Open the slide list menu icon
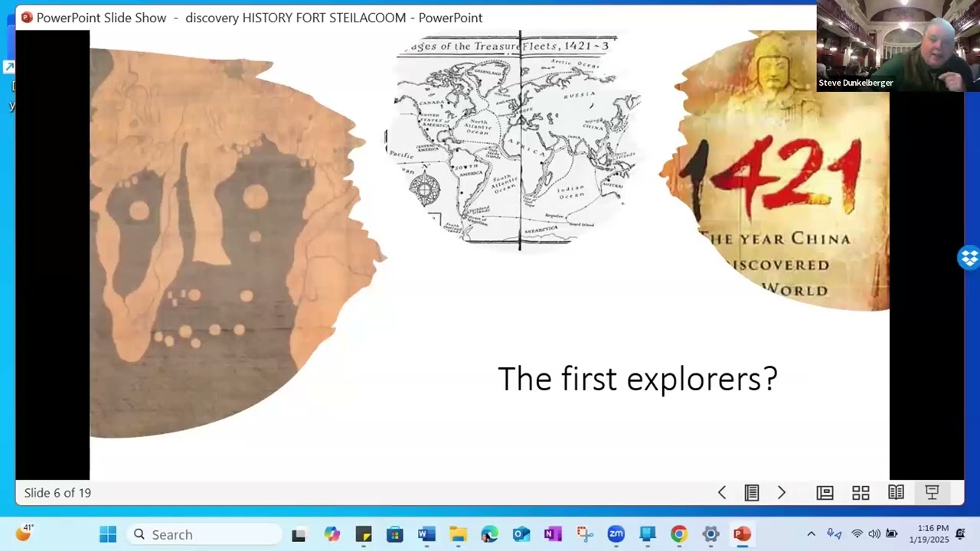 point(752,493)
